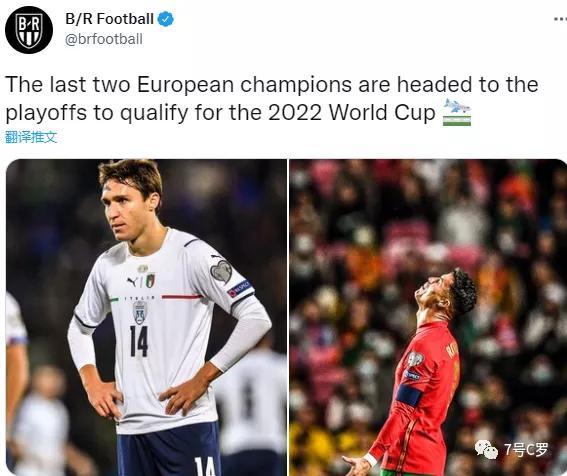The image size is (567, 476).
Task: Click the captain armband on the red sleeve
Action: [x=409, y=396]
